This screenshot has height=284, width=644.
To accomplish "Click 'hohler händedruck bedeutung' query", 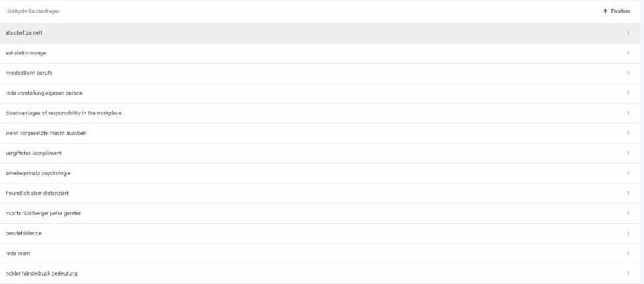I will (41, 273).
